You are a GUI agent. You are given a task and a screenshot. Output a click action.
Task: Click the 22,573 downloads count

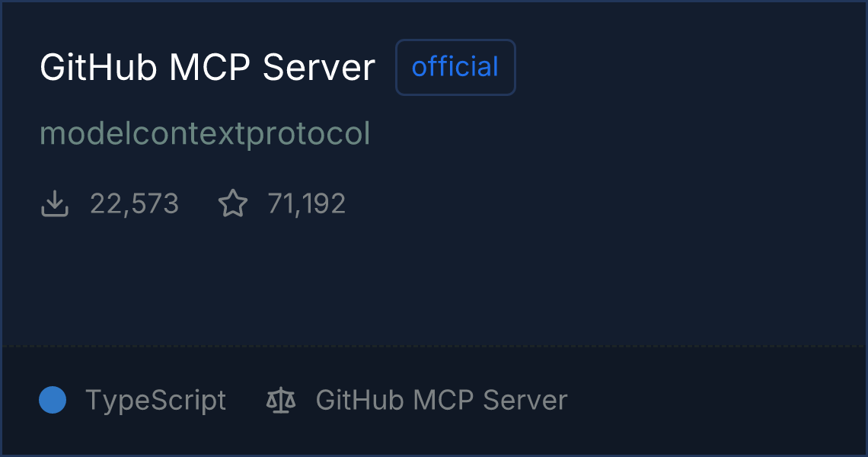click(135, 203)
